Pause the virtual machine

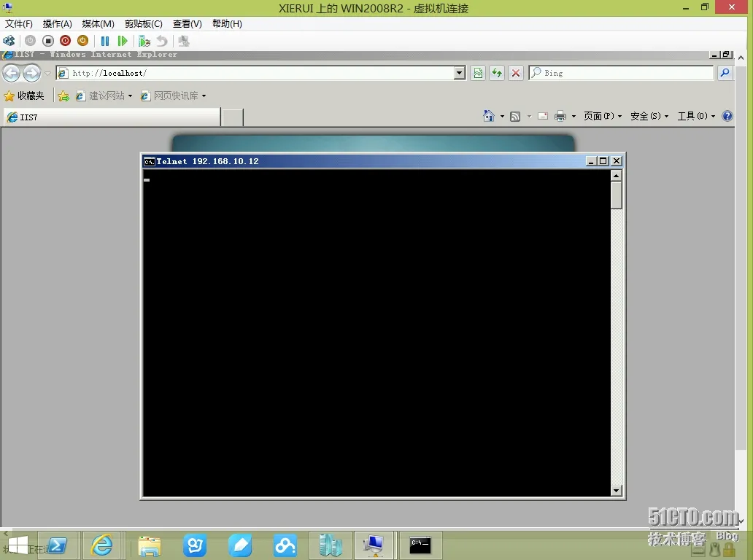pyautogui.click(x=104, y=41)
